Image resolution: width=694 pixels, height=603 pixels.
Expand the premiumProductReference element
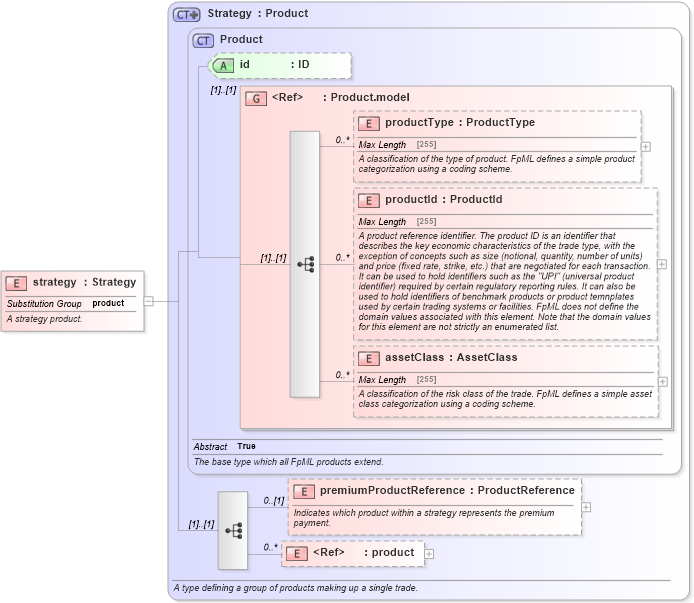(586, 507)
